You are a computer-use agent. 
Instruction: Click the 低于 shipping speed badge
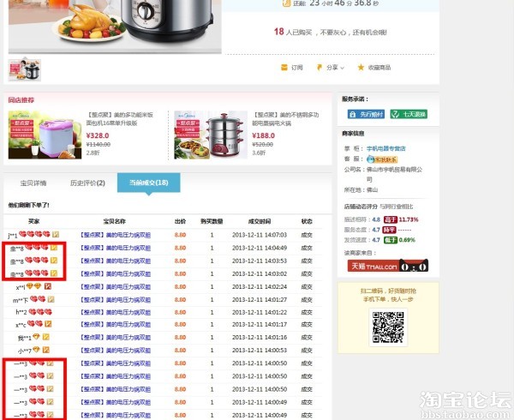[391, 240]
